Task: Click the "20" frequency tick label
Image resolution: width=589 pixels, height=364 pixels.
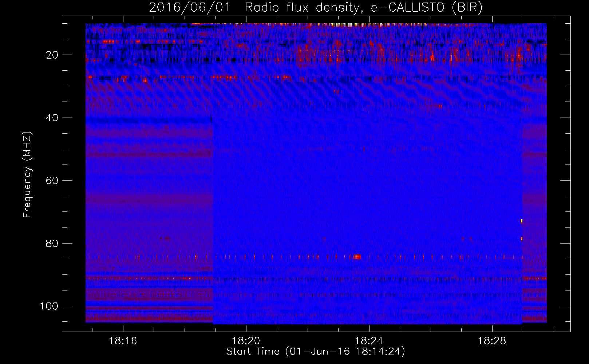Action: 52,55
